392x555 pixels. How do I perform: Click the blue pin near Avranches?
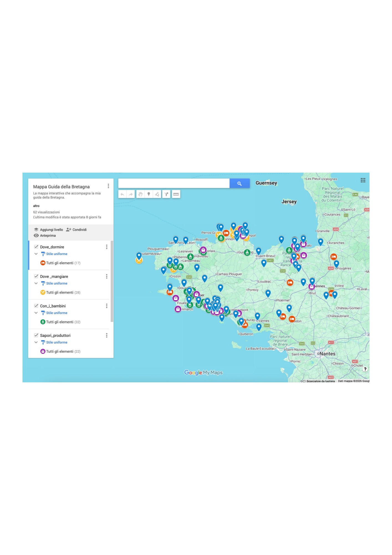click(321, 242)
